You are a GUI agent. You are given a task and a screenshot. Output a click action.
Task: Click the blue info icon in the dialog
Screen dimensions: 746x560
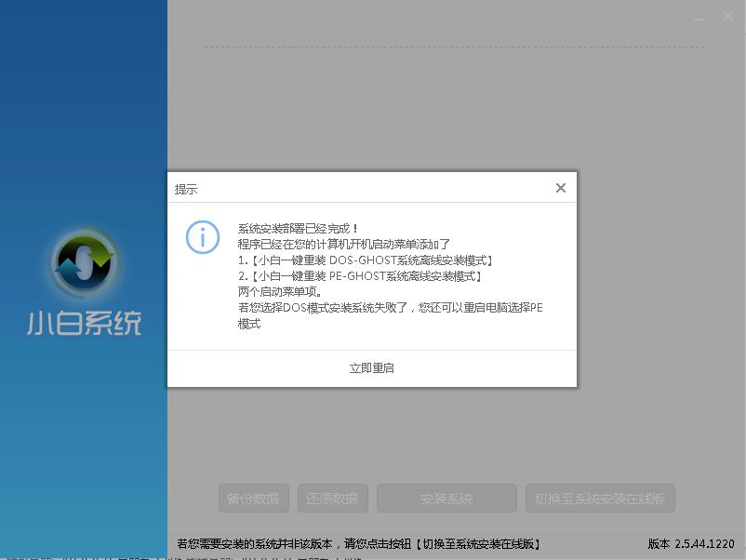tap(202, 238)
